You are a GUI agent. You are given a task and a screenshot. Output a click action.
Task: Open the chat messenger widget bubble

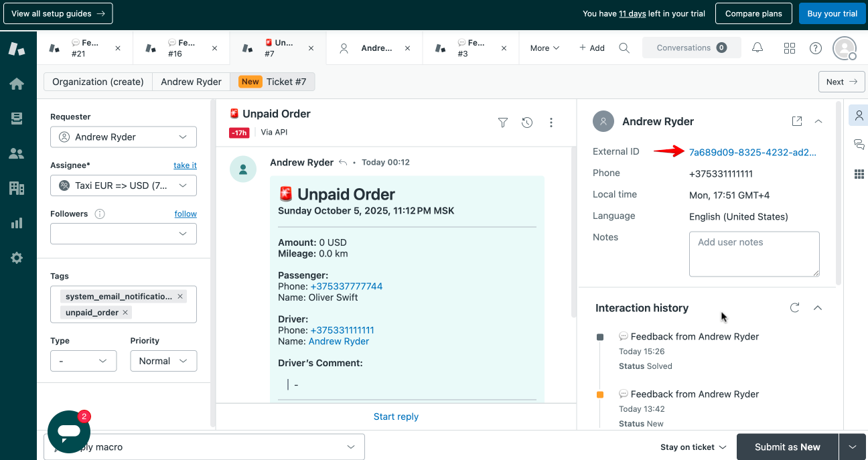(69, 432)
